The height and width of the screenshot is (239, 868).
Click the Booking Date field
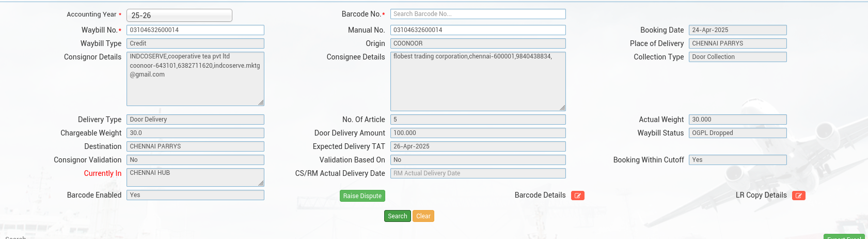737,30
